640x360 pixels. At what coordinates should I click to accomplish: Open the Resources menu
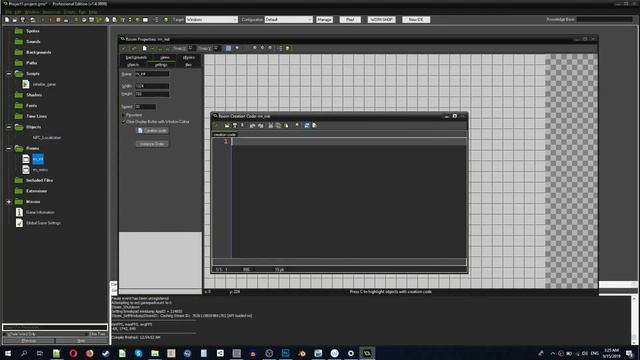click(x=51, y=12)
